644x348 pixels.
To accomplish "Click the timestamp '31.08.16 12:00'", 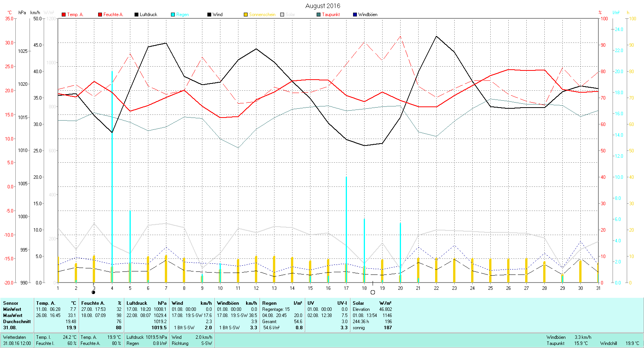I will point(17,343).
